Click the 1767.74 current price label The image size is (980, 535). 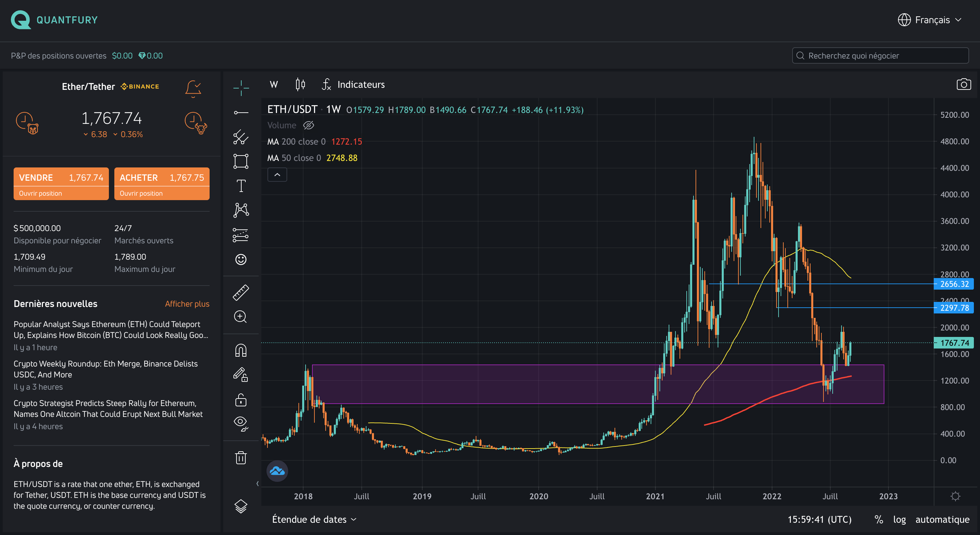click(954, 343)
